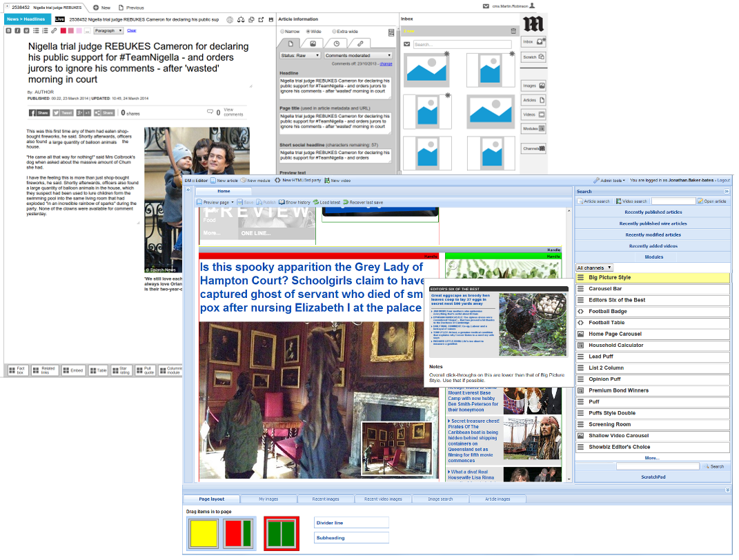Select the red color swatch in editor toolbar
Image resolution: width=739 pixels, height=560 pixels.
point(63,31)
